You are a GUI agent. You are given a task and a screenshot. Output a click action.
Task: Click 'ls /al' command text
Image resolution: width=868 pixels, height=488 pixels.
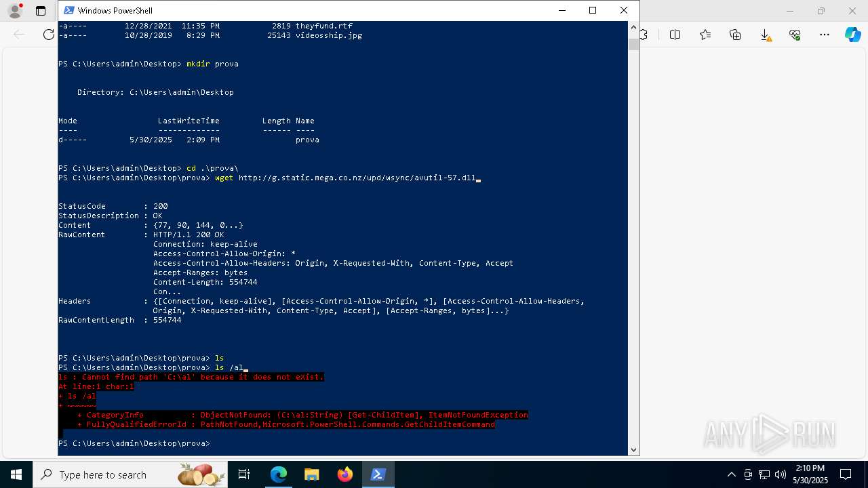coord(229,367)
